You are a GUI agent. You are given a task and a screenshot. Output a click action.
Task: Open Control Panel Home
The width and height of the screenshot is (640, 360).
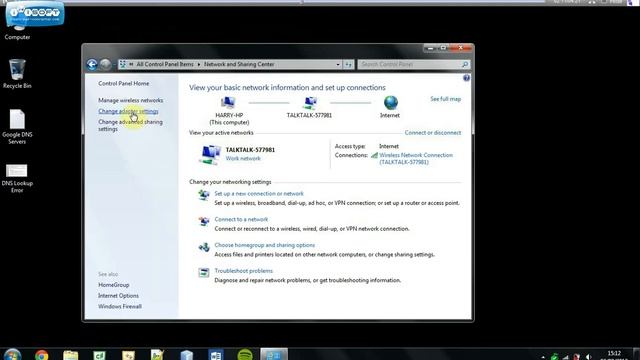[124, 83]
